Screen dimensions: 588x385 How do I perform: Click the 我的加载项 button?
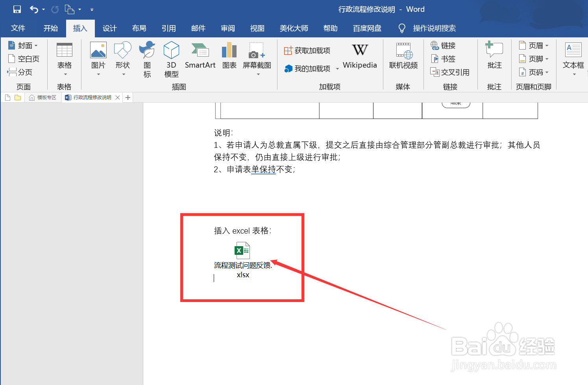pos(307,69)
